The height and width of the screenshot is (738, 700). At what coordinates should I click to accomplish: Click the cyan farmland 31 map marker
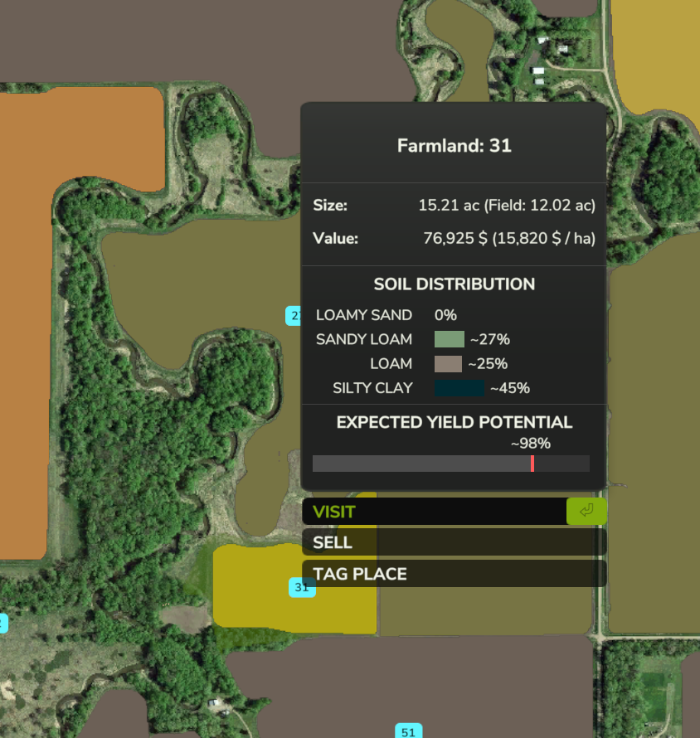click(x=302, y=587)
